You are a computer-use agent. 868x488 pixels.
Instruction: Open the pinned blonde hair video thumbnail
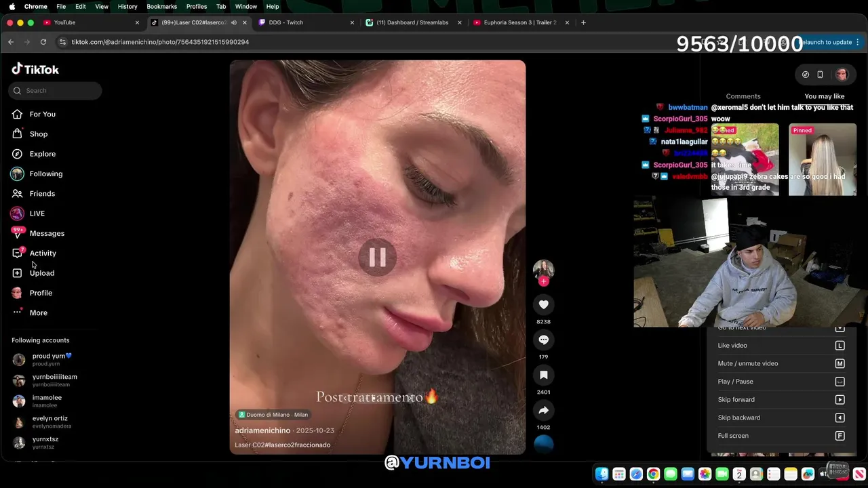(x=823, y=159)
